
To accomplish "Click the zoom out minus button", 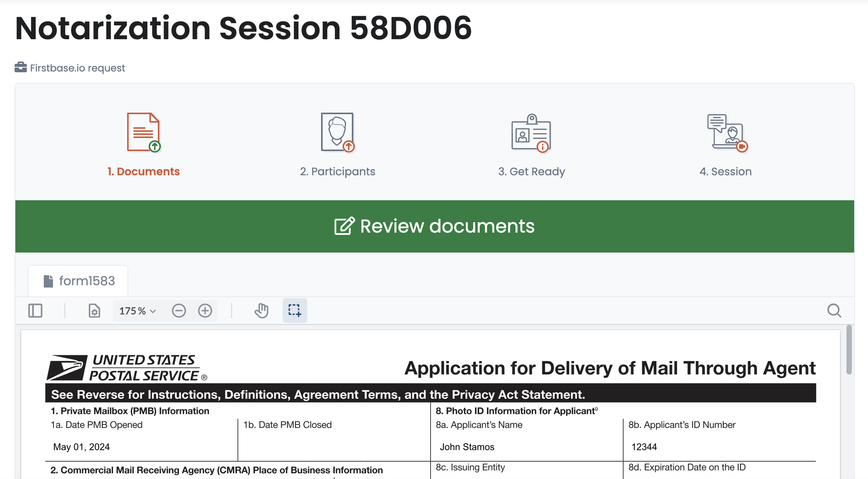I will [179, 311].
